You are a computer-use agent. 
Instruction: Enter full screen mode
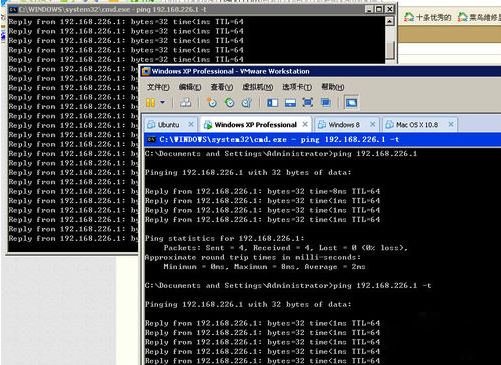point(307,102)
